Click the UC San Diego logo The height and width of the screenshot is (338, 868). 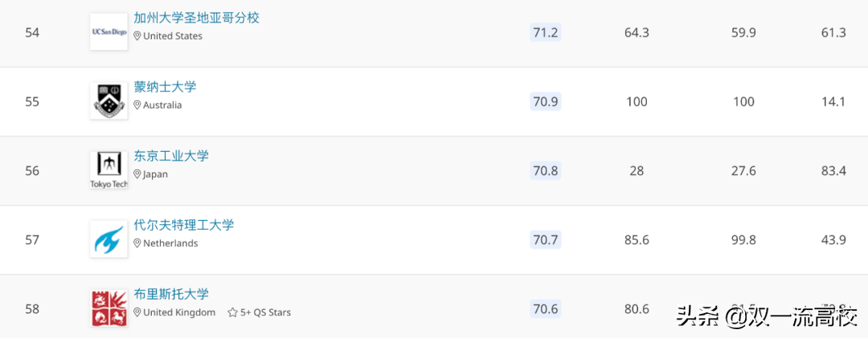[x=108, y=32]
